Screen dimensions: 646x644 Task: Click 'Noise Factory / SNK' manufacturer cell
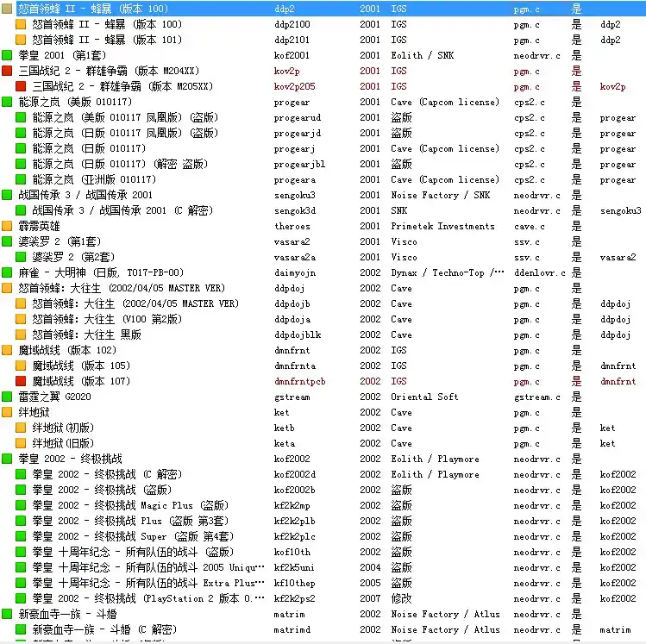tap(441, 195)
